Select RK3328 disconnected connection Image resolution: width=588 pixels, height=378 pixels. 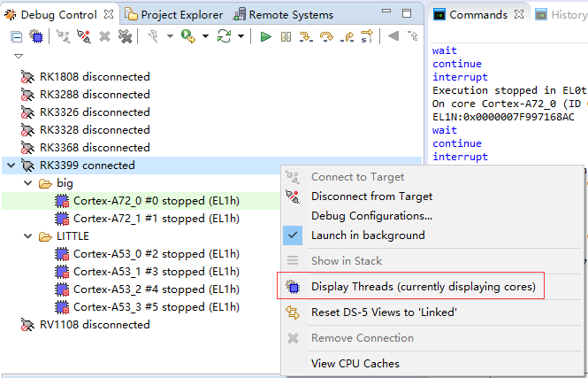(x=95, y=129)
